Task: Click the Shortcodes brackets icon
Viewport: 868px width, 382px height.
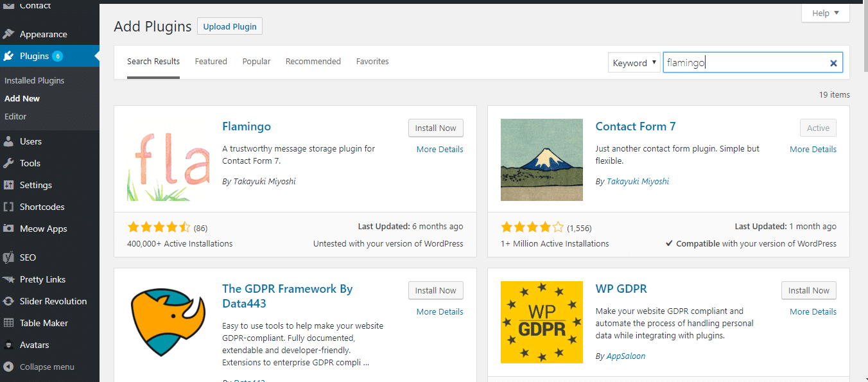Action: pyautogui.click(x=8, y=207)
